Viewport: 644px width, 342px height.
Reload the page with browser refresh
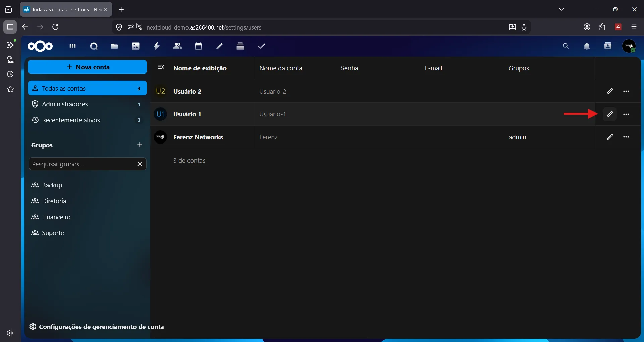(x=56, y=27)
